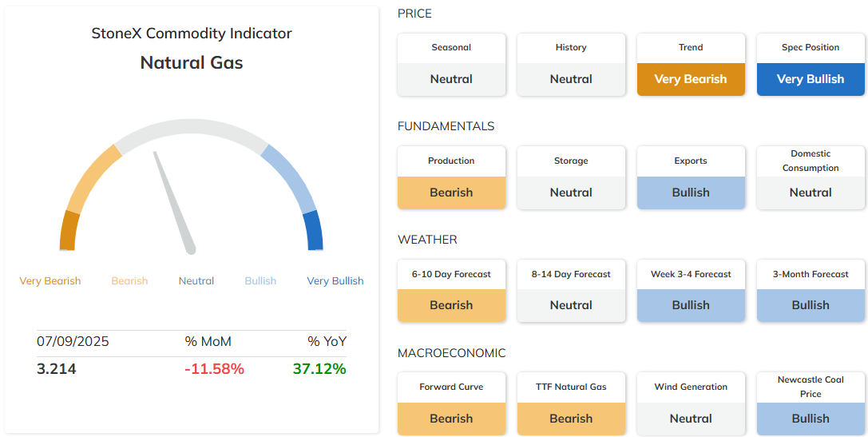
Task: Open the Storage fundamentals card
Action: click(571, 178)
